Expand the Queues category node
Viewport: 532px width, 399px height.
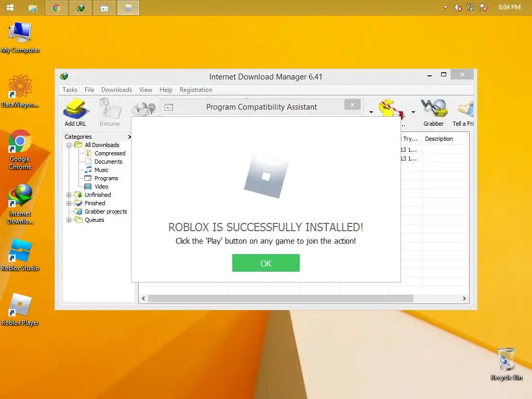pyautogui.click(x=69, y=220)
